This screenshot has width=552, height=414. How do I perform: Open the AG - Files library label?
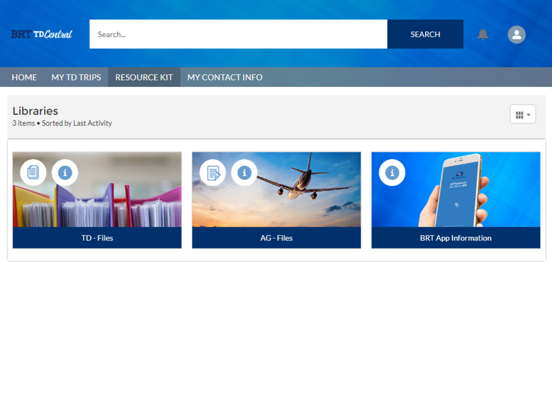[x=276, y=238]
